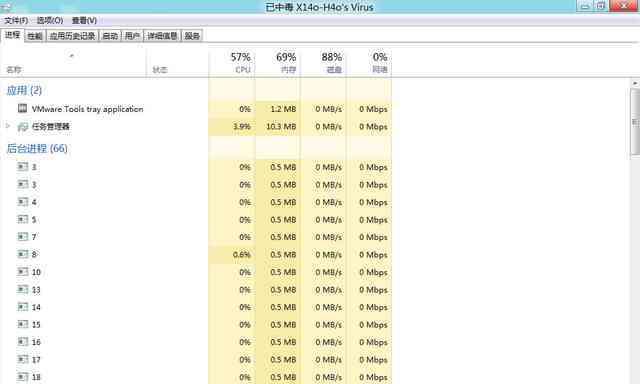640x384 pixels.
Task: Click the sort arrow above 名称 column
Action: (72, 55)
